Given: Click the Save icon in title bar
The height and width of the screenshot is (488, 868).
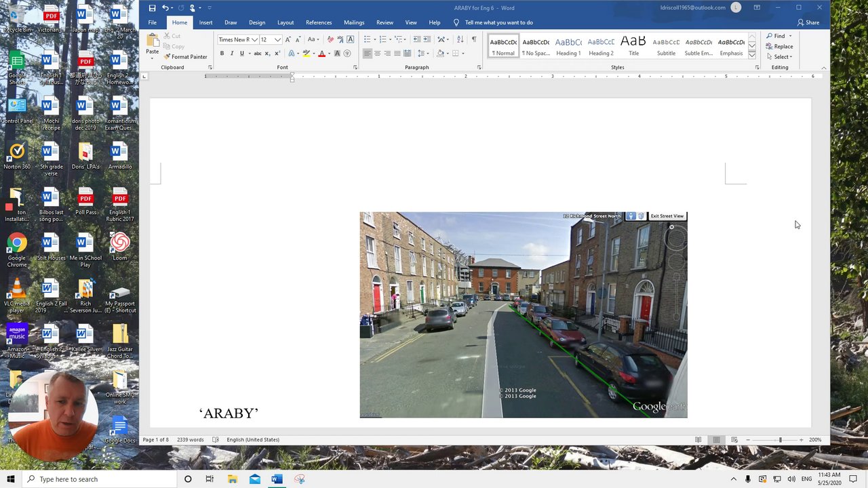Looking at the screenshot, I should pos(152,7).
